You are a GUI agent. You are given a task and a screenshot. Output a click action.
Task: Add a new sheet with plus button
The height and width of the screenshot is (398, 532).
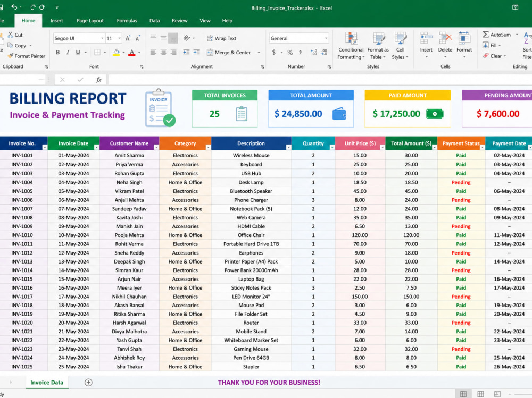88,383
